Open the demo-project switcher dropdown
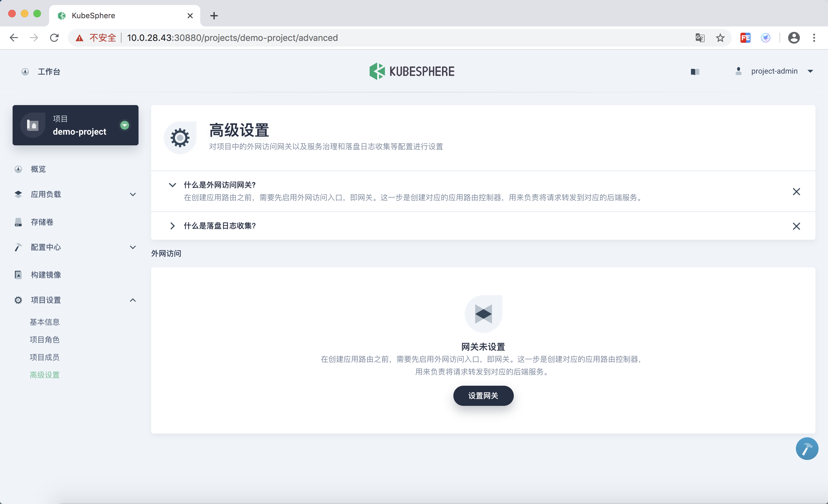This screenshot has height=504, width=828. pyautogui.click(x=125, y=125)
